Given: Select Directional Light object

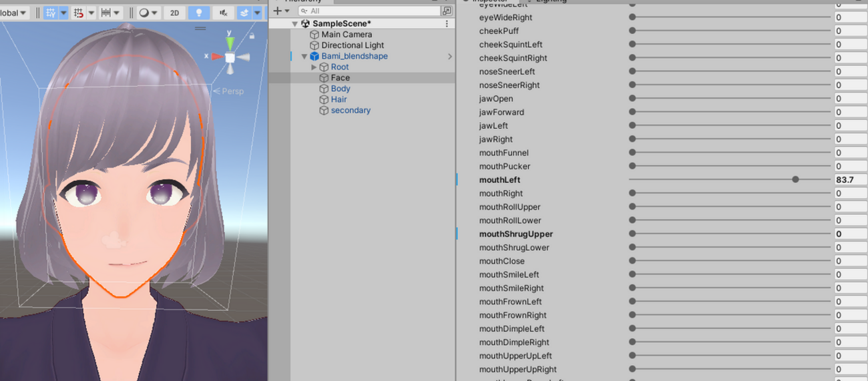Looking at the screenshot, I should pos(353,45).
